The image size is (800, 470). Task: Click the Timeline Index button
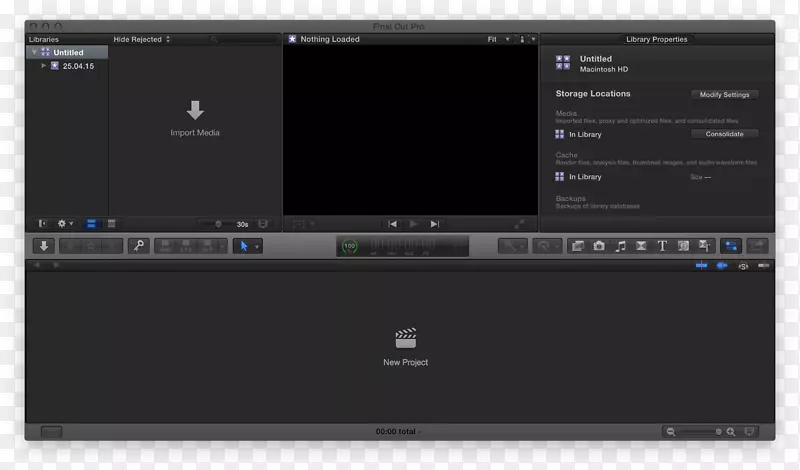51,432
